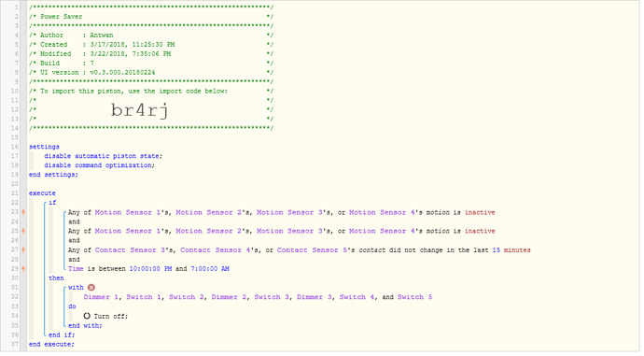Image resolution: width=644 pixels, height=356 pixels.
Task: Click the lightning bolt icon on line 27
Action: [x=23, y=249]
